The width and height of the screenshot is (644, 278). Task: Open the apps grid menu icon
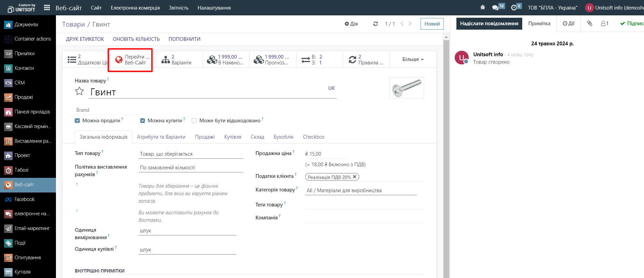tap(47, 7)
